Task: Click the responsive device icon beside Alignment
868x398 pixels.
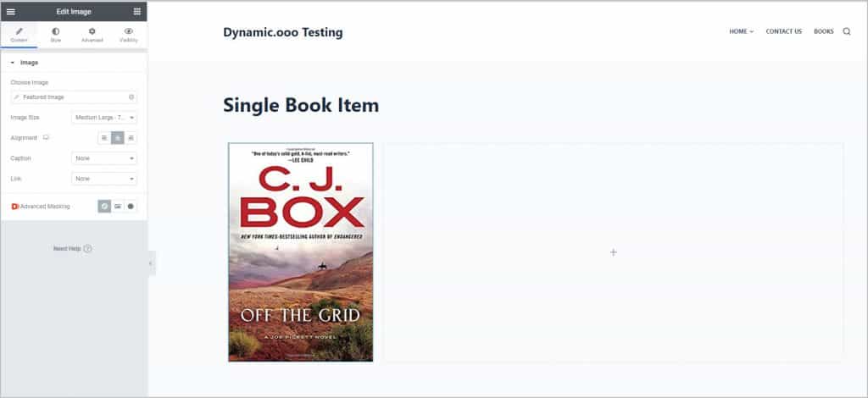Action: pyautogui.click(x=47, y=137)
